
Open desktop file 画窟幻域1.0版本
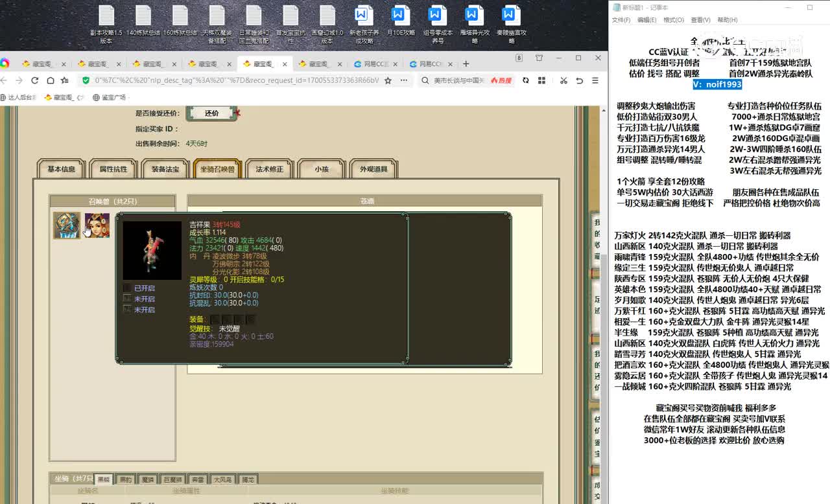327,25
